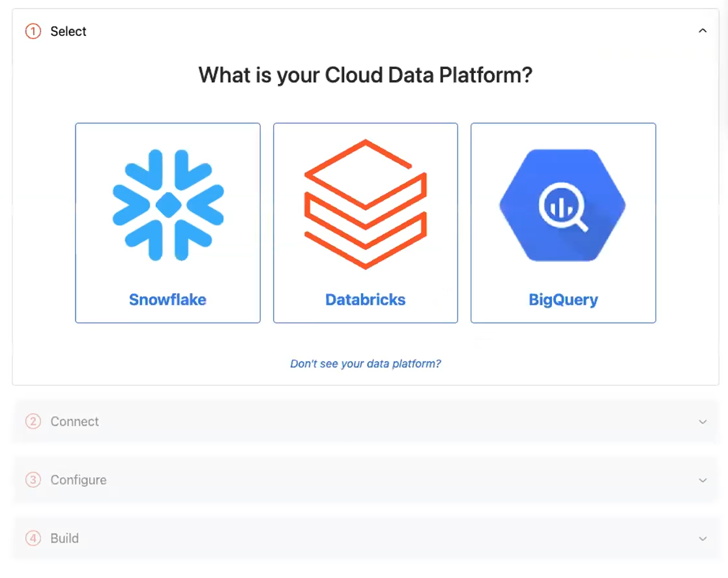This screenshot has width=728, height=578.
Task: Click the BigQuery platform name
Action: pos(563,300)
